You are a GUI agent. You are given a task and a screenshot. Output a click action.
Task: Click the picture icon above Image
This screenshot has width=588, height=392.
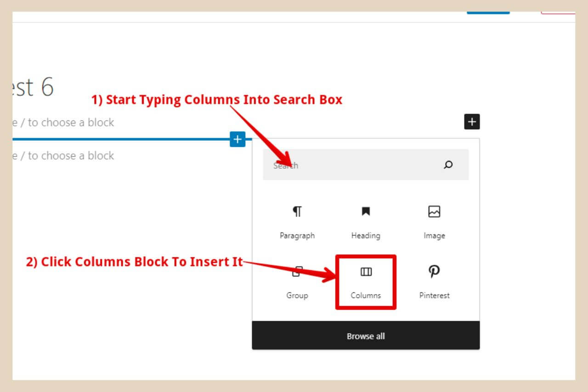(434, 211)
